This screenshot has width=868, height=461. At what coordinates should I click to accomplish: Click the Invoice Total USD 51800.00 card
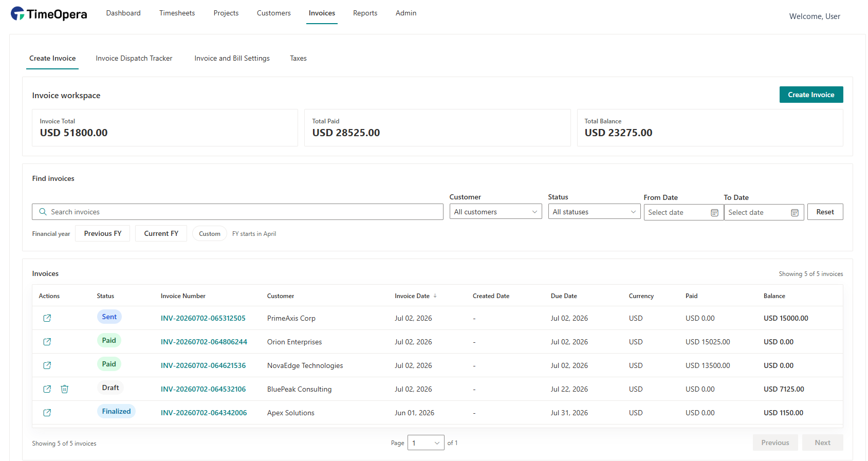(165, 127)
